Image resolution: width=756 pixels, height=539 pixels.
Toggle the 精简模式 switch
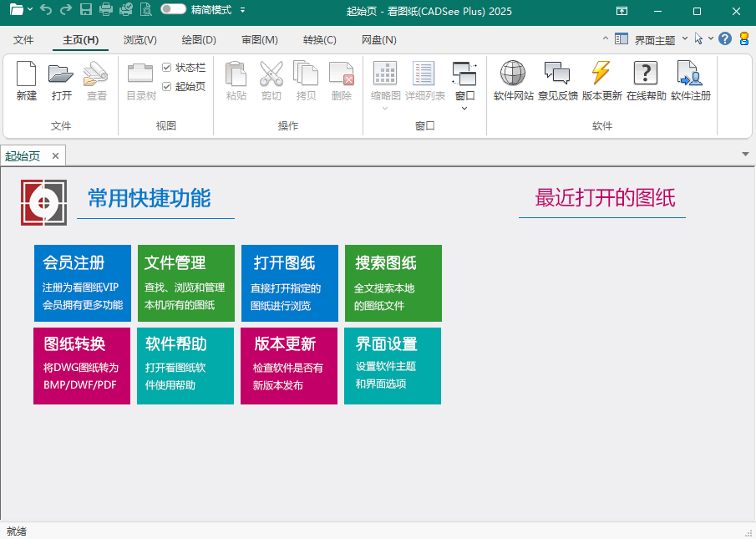tap(173, 10)
